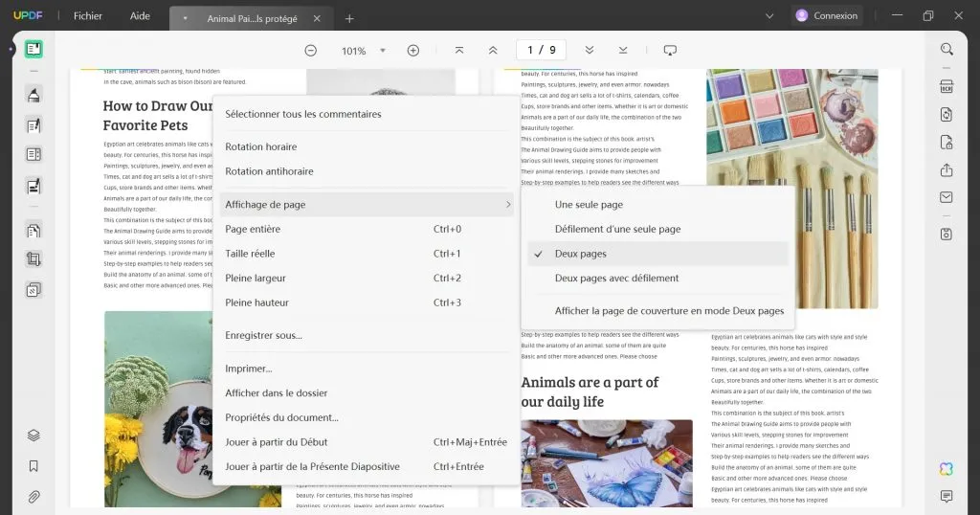Go to the first page
Screen dimensions: 980x515
(459, 50)
